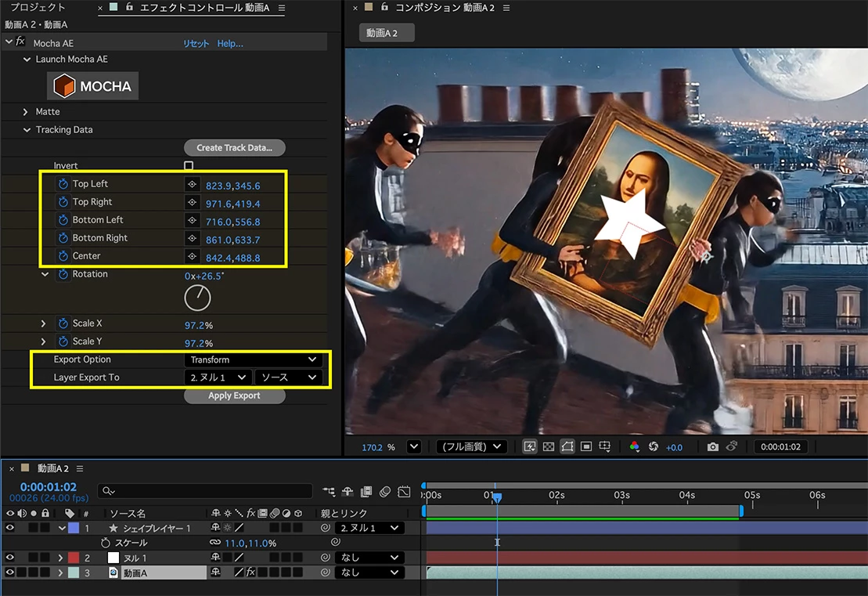Screen dimensions: 868x596
Task: Open the フル画質 resolution dropdown
Action: [472, 446]
